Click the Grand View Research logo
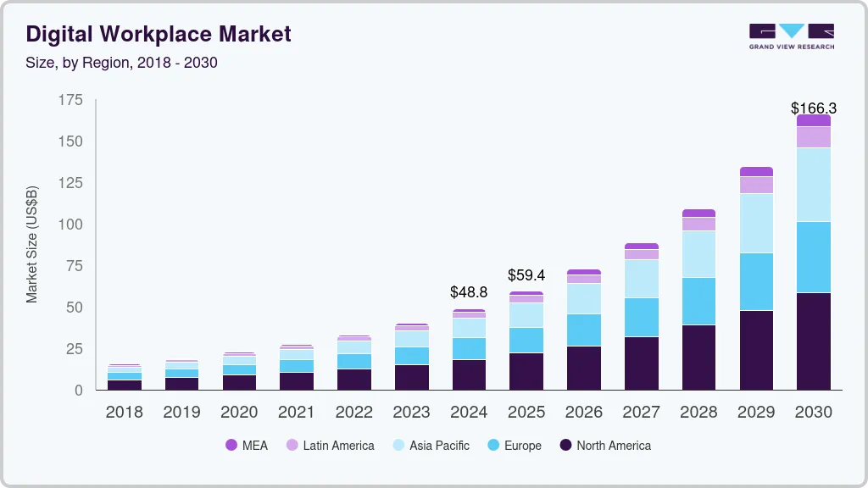 click(x=791, y=36)
